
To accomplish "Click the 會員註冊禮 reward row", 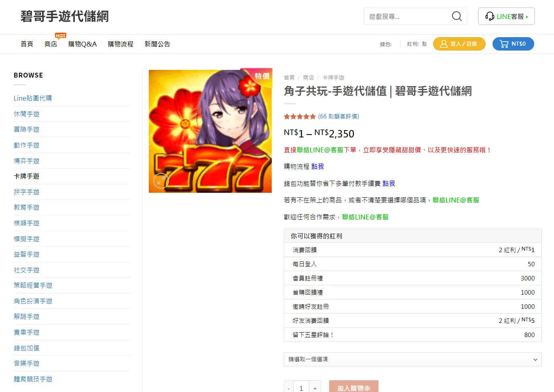I will tap(412, 278).
